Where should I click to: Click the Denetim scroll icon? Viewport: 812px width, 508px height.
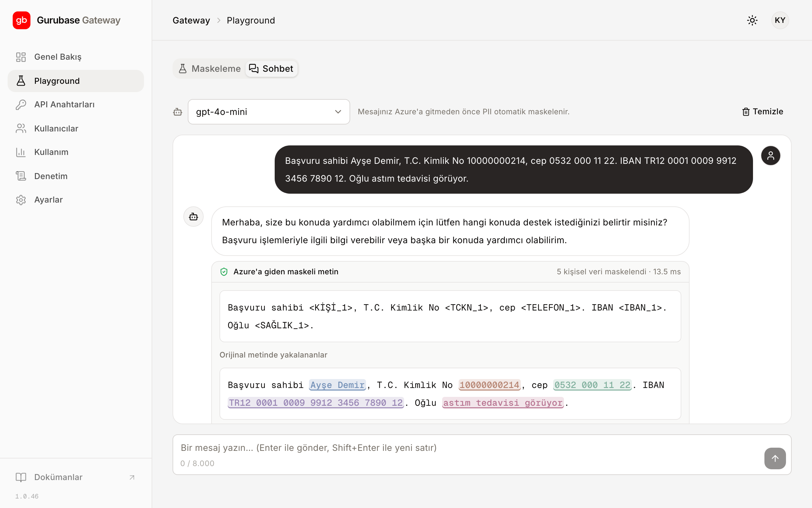point(21,176)
